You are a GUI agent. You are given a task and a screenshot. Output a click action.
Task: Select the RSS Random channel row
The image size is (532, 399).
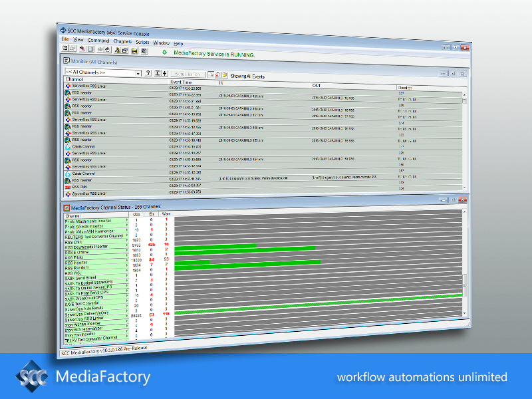point(96,268)
